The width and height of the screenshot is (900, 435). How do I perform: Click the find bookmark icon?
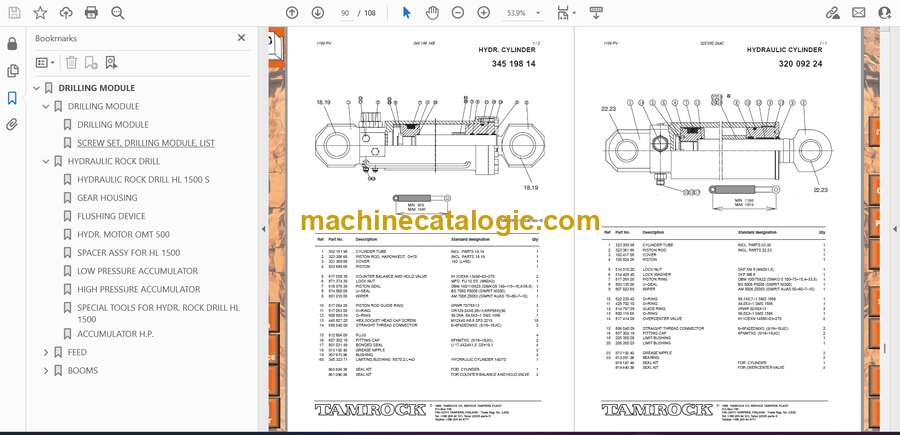click(x=111, y=63)
